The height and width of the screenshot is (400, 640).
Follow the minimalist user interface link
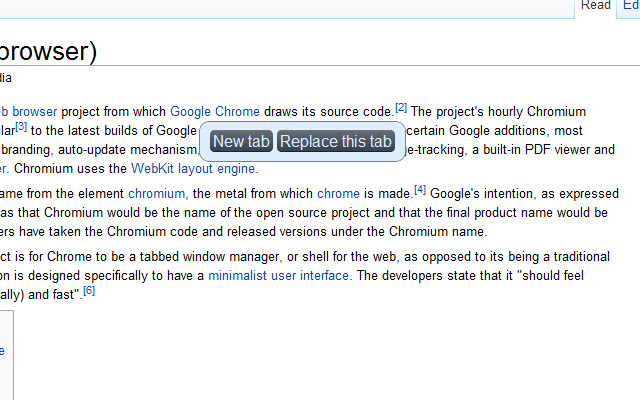pos(278,276)
